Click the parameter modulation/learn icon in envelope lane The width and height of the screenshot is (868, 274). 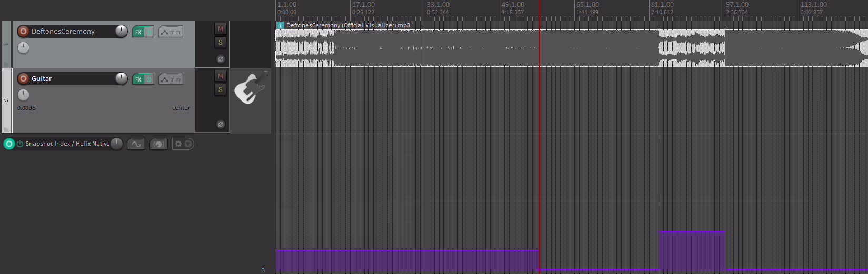point(158,144)
